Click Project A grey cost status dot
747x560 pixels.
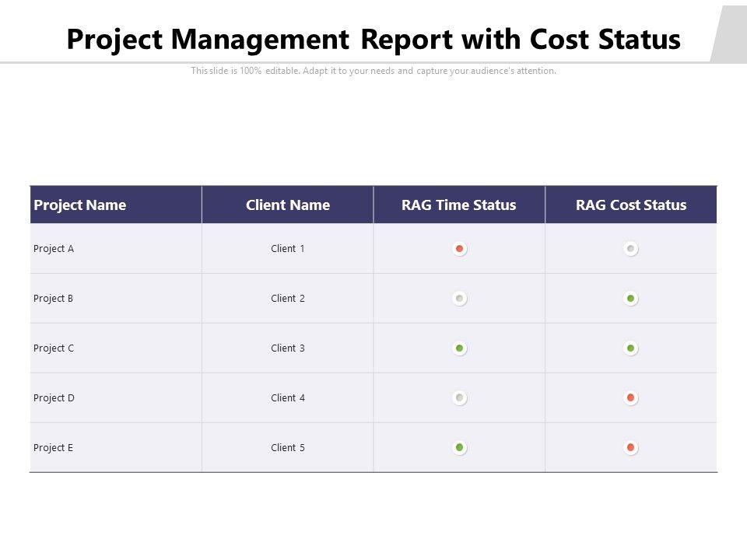pyautogui.click(x=631, y=249)
